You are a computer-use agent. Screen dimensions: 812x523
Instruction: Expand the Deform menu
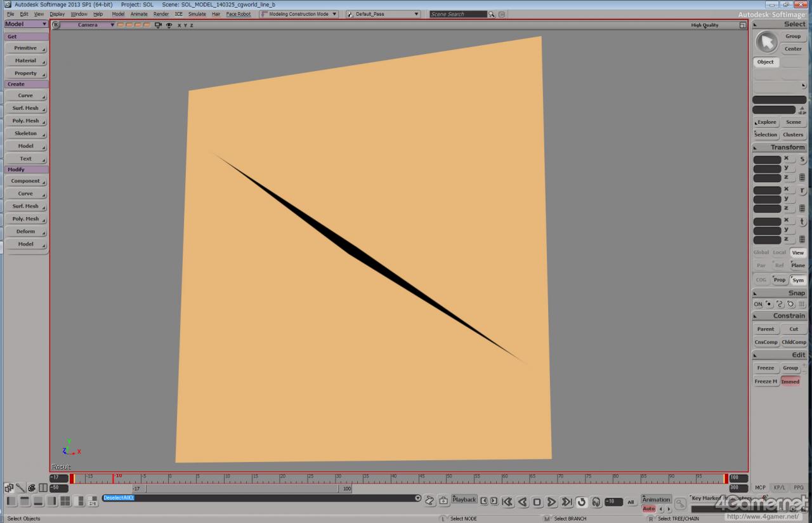point(26,231)
